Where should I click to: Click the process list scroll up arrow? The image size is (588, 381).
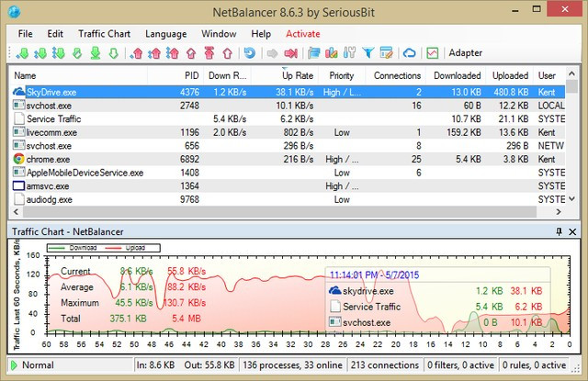click(571, 73)
